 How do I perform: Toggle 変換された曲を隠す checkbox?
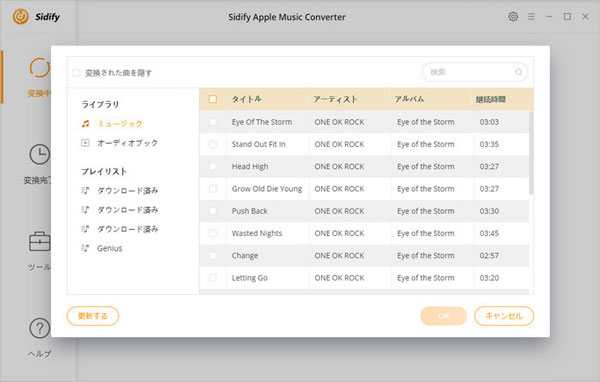(x=77, y=73)
